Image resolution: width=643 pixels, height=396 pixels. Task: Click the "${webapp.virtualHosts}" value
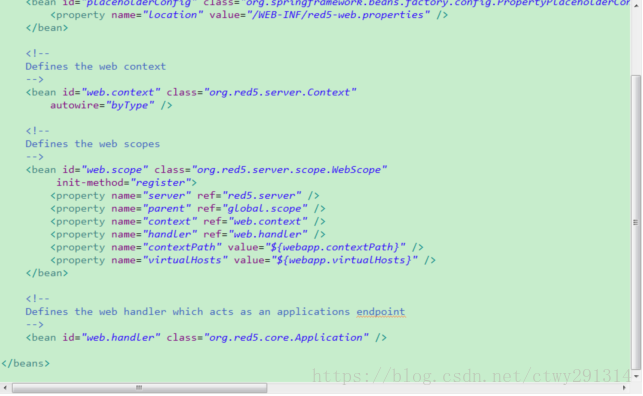click(x=344, y=260)
